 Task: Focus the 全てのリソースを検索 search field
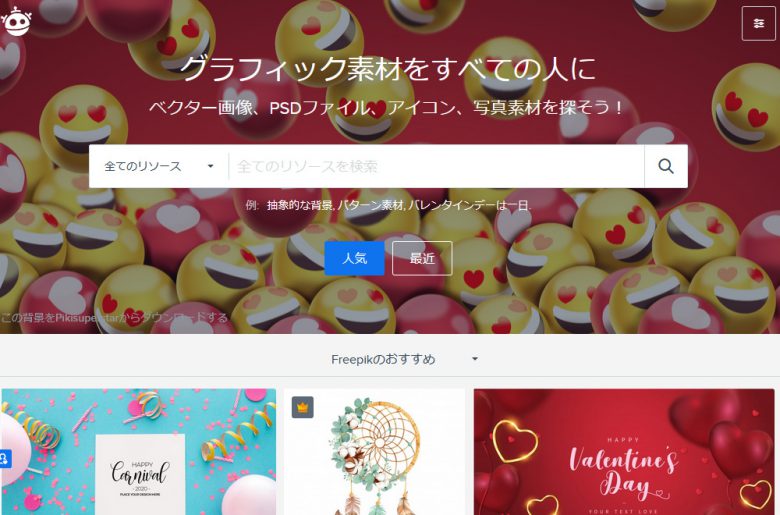click(436, 166)
